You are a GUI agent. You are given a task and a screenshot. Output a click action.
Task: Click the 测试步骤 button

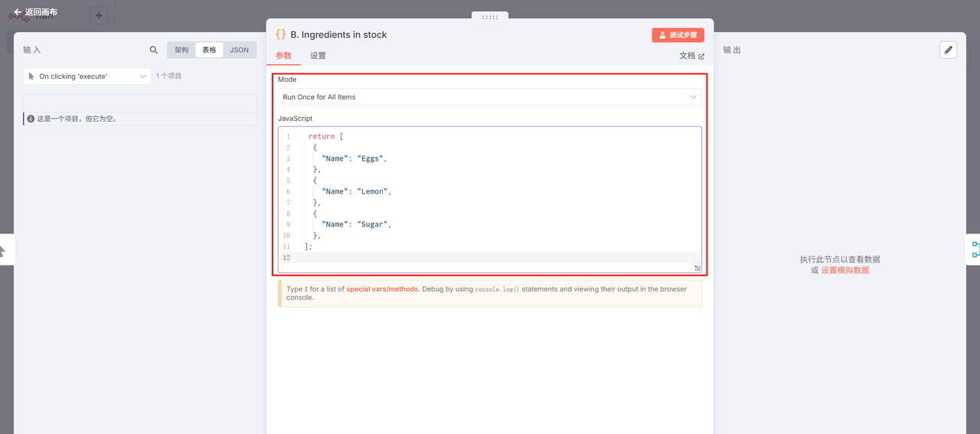678,35
